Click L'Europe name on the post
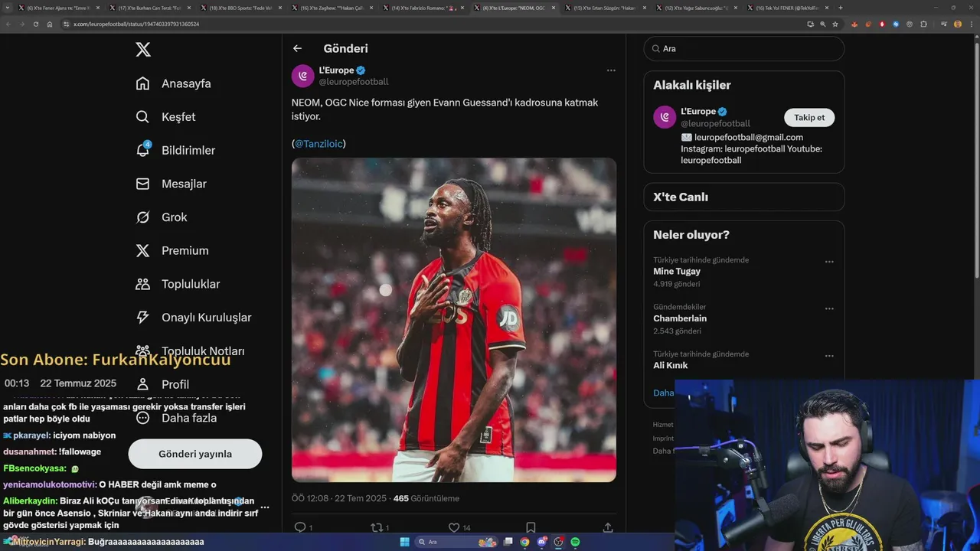This screenshot has width=980, height=551. 336,70
